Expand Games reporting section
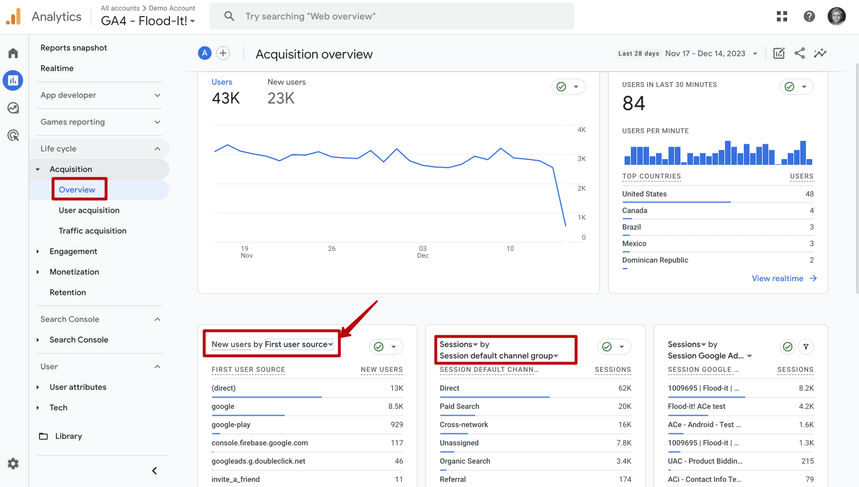 pyautogui.click(x=101, y=122)
